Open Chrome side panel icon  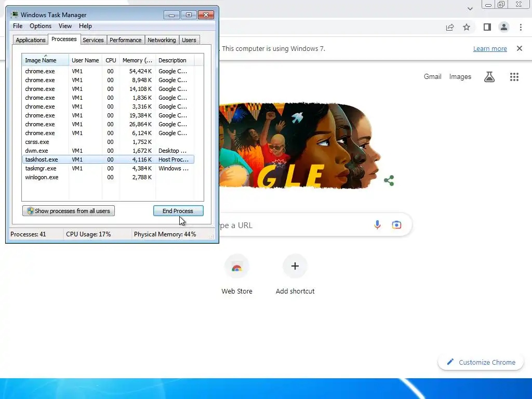click(x=487, y=27)
